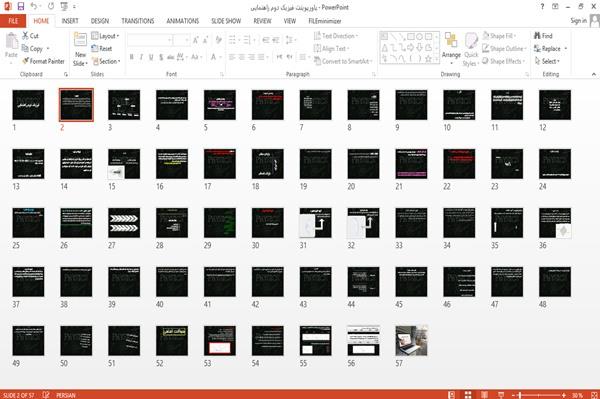Open the Shape Effects dropdown

pyautogui.click(x=504, y=61)
